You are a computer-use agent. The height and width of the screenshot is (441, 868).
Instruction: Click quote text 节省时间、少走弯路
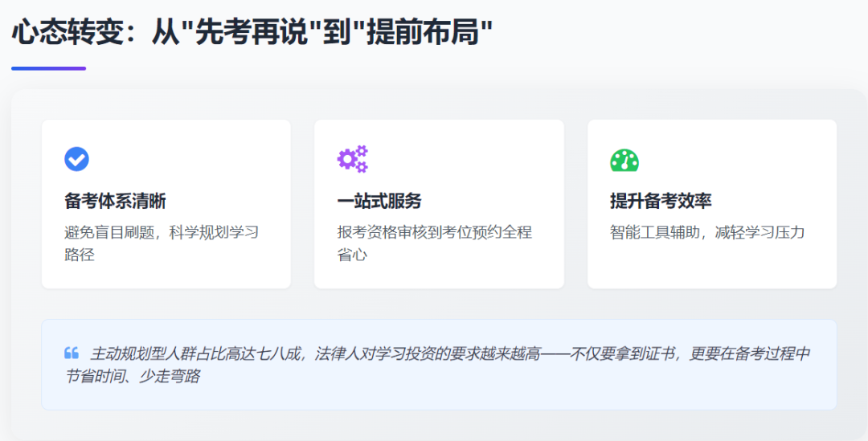click(x=133, y=376)
